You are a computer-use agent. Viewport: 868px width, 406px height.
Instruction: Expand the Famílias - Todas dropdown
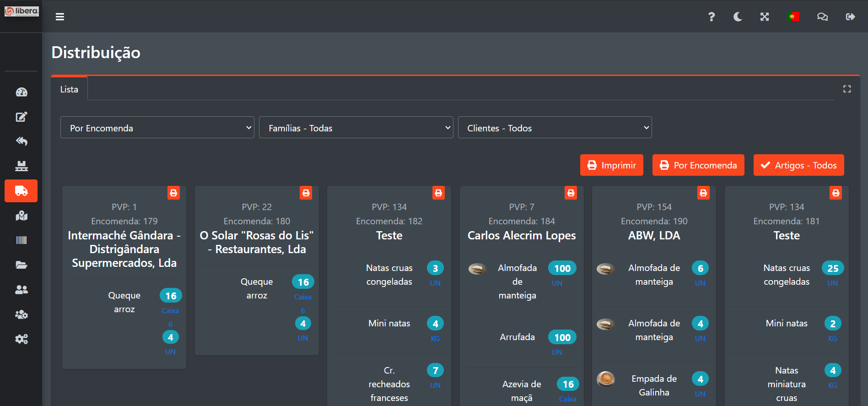(356, 128)
